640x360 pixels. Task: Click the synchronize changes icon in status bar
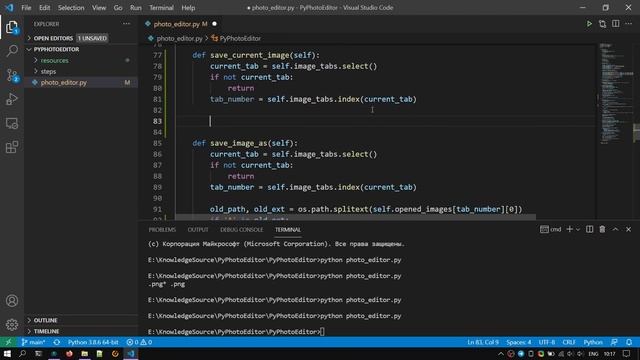pos(57,342)
